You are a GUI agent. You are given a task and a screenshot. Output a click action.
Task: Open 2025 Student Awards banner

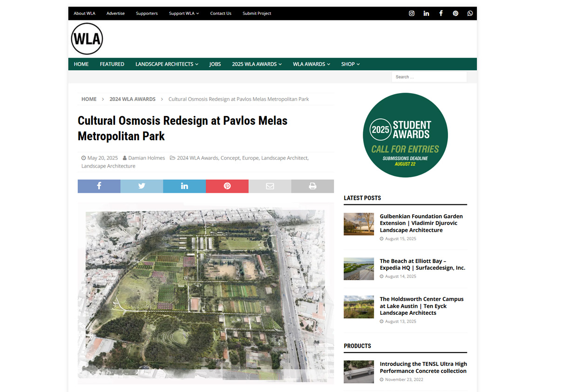pos(405,135)
